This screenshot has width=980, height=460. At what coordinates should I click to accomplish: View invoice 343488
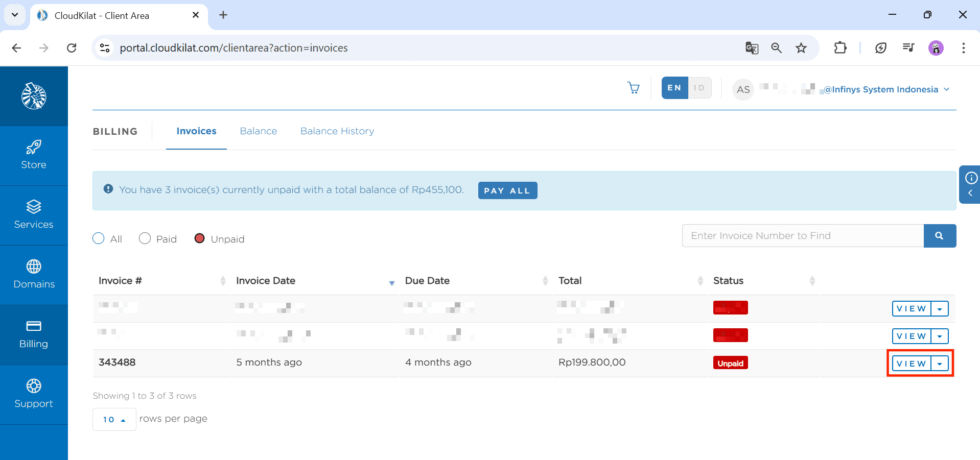(911, 364)
